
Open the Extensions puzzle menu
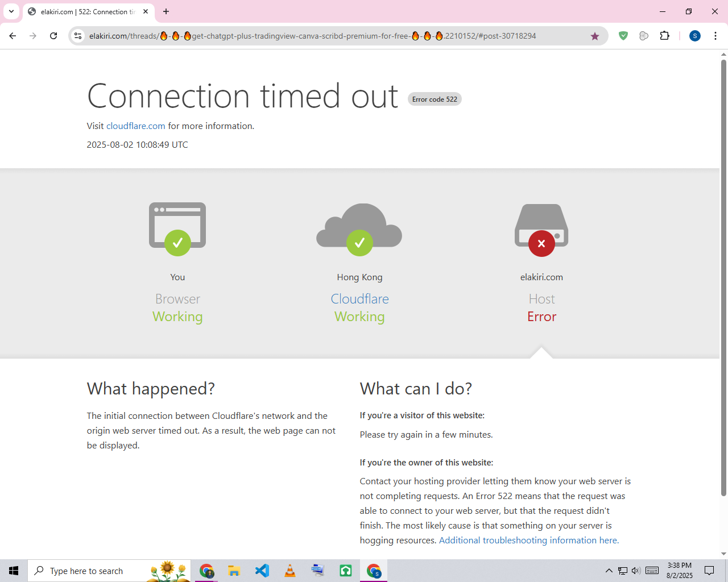pyautogui.click(x=664, y=36)
